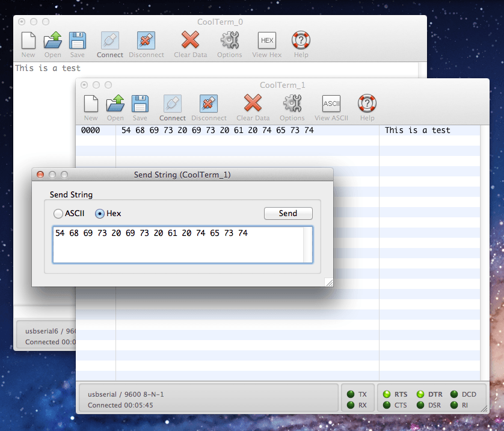Click ASCII 'This is a test' in CoolTerm_1
504x431 pixels.
point(417,130)
